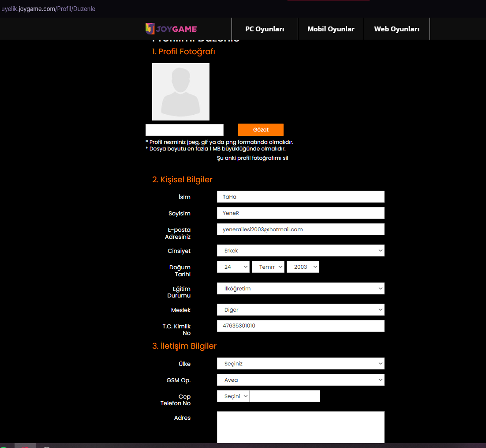Click the profile photo placeholder
The image size is (486, 448).
[x=181, y=92]
